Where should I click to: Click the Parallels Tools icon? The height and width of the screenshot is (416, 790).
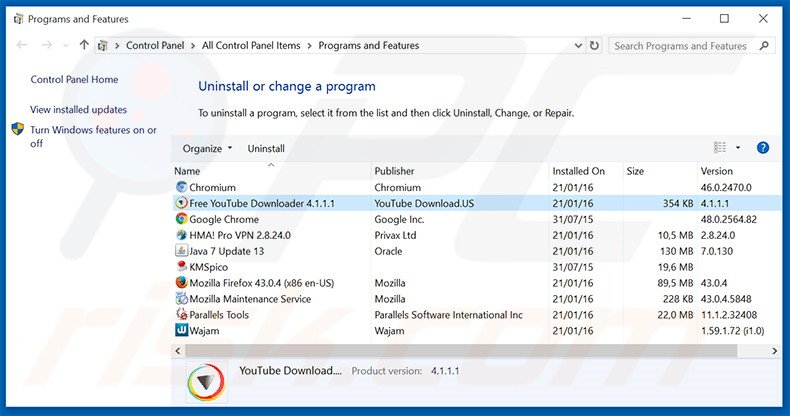[181, 314]
